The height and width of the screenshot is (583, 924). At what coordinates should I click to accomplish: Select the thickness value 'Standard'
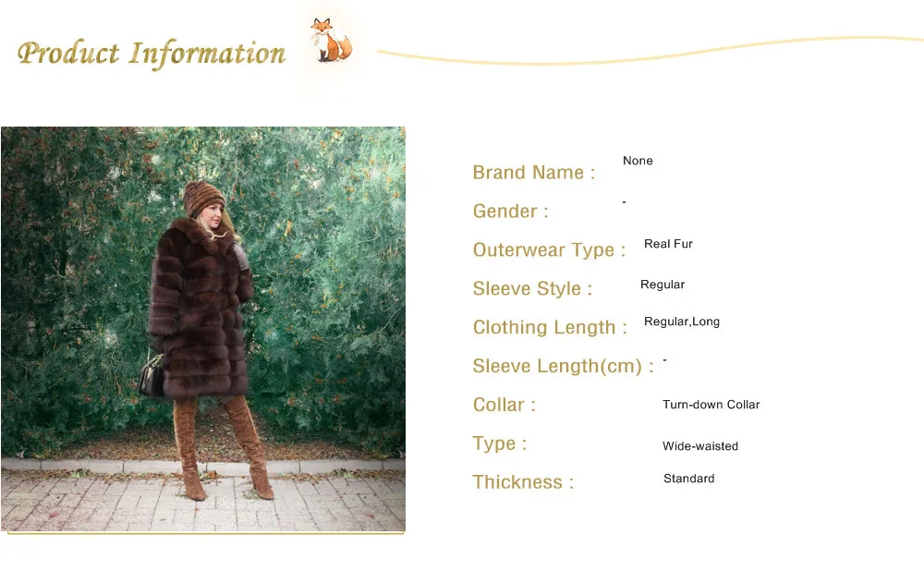(x=689, y=479)
